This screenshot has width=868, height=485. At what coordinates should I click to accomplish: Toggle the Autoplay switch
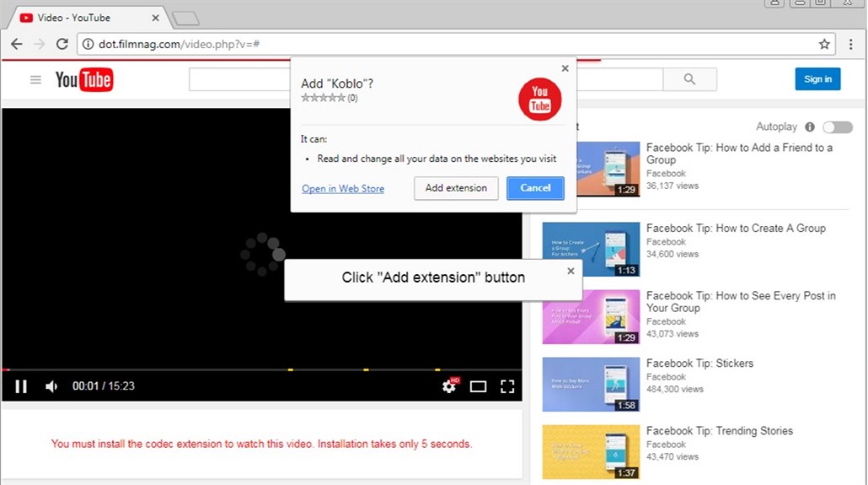pos(838,127)
